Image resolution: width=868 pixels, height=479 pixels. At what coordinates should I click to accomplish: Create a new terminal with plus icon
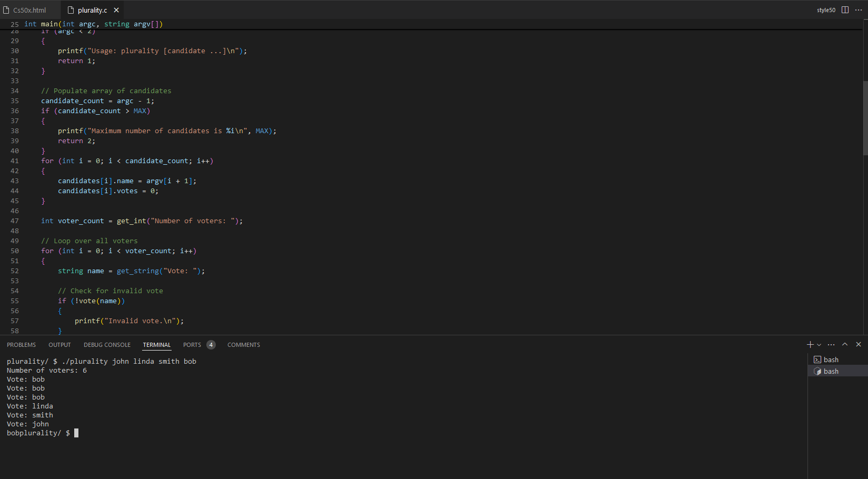point(810,345)
